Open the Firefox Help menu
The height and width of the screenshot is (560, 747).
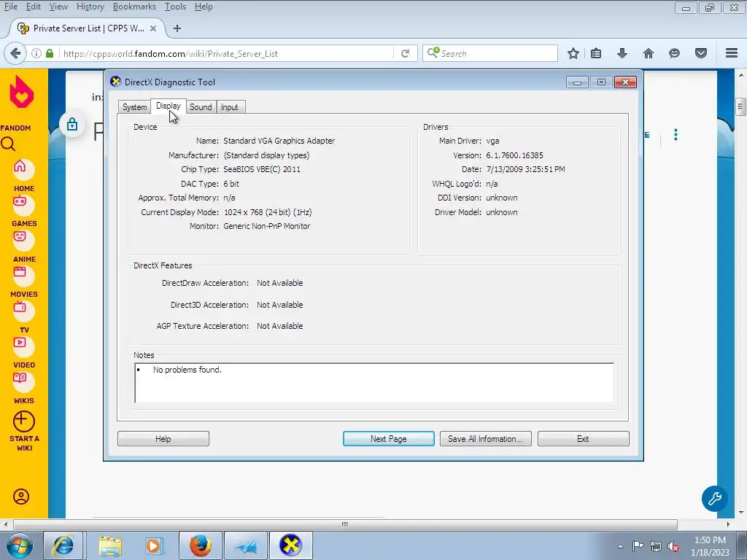[x=204, y=7]
